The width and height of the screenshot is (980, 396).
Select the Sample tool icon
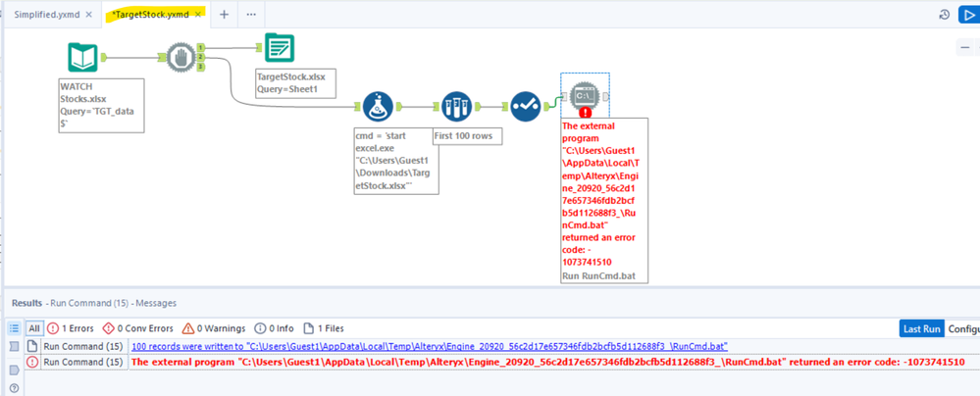click(457, 106)
